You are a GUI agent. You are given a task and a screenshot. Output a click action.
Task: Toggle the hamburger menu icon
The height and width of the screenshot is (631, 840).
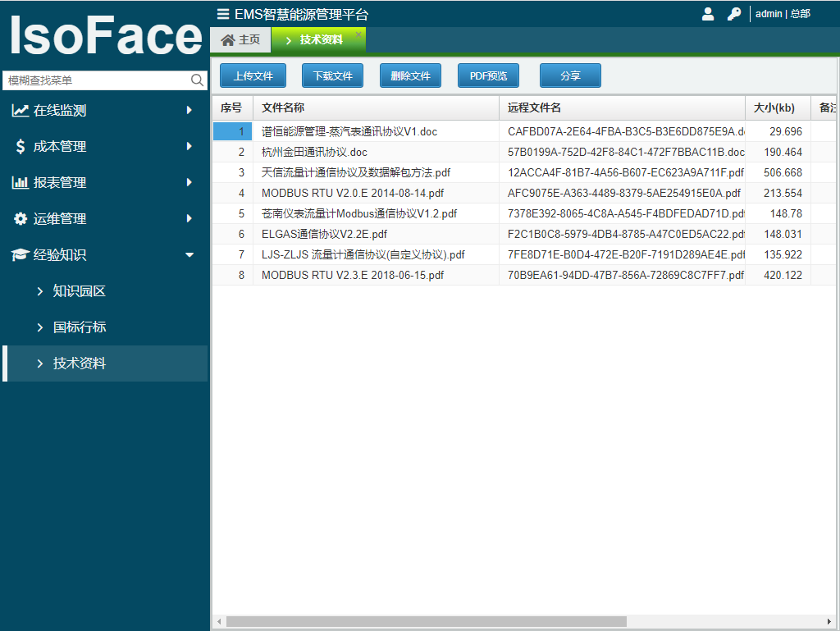click(223, 14)
